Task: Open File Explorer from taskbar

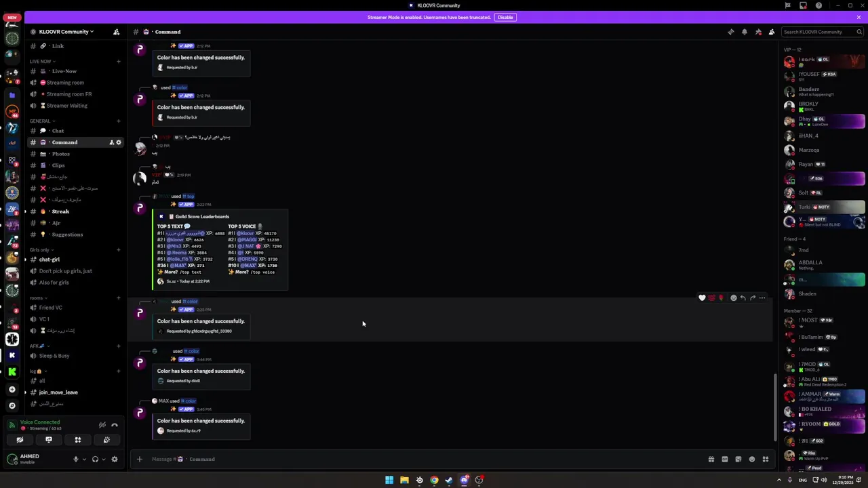Action: [404, 480]
